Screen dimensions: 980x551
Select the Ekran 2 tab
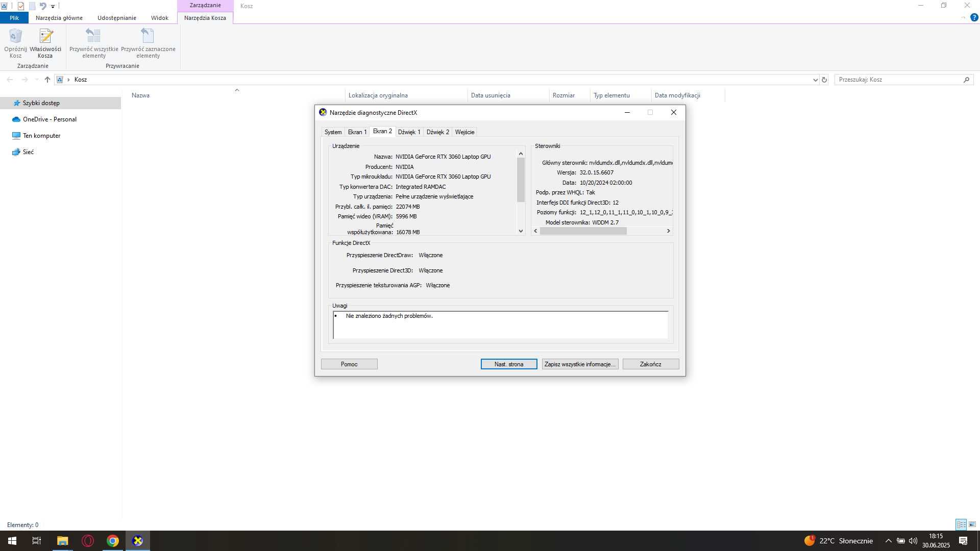pyautogui.click(x=382, y=132)
